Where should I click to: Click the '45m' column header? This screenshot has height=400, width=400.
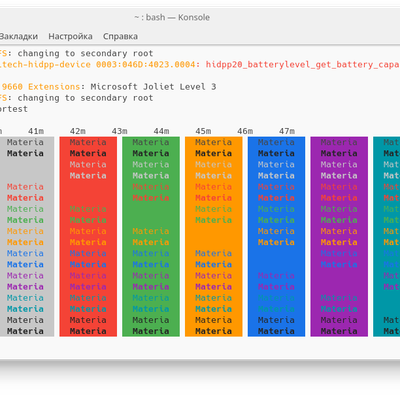(203, 131)
